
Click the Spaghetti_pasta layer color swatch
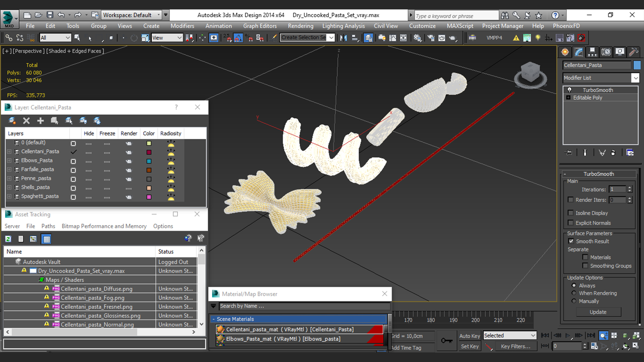click(149, 197)
